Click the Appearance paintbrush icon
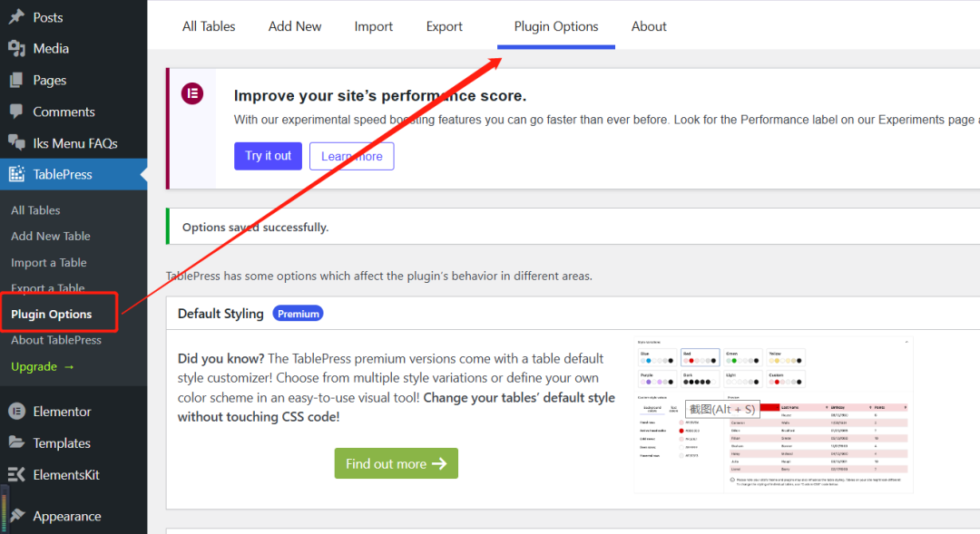The image size is (980, 534). coord(17,515)
